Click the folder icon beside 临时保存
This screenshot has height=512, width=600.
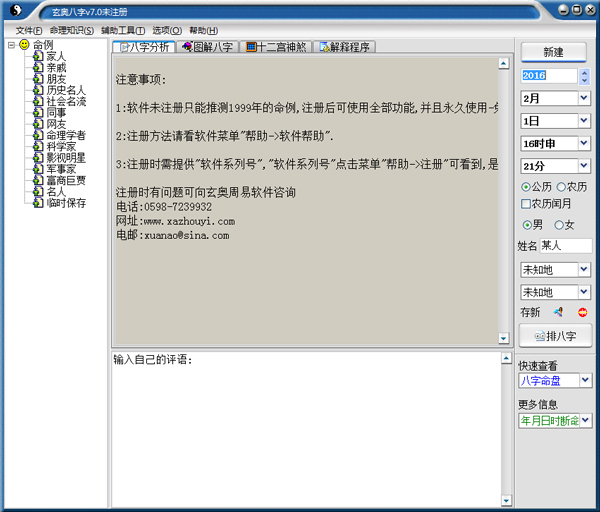38,203
